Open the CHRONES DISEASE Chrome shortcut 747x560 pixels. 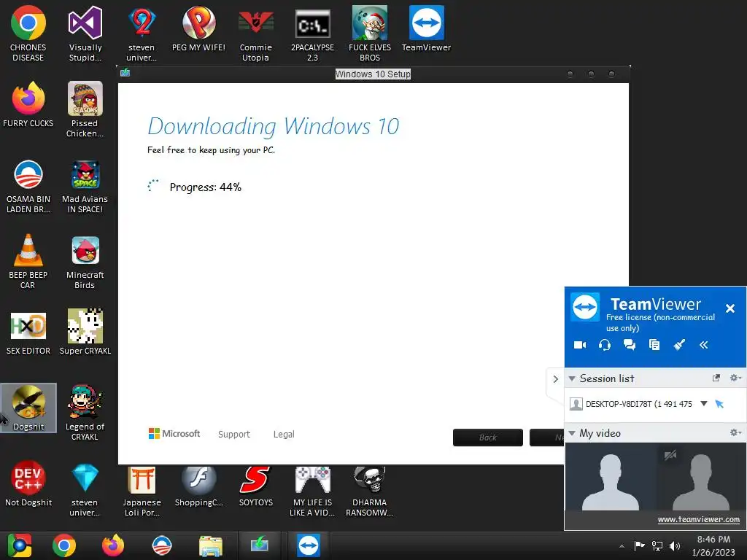(x=28, y=34)
